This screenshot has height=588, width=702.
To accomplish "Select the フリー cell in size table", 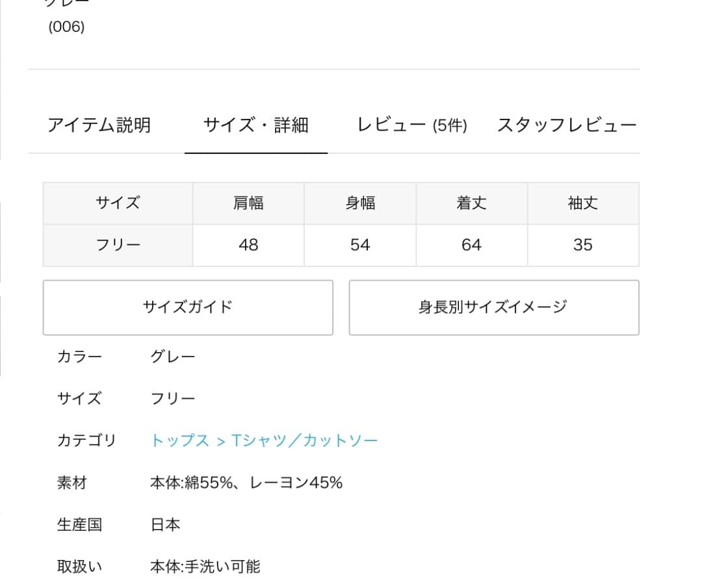I will tap(118, 245).
